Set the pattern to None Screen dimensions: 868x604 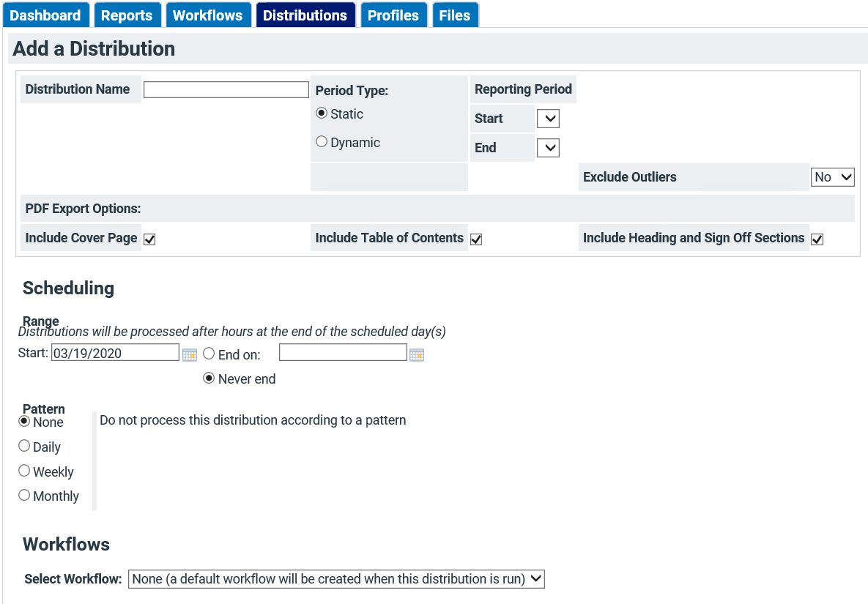click(23, 421)
